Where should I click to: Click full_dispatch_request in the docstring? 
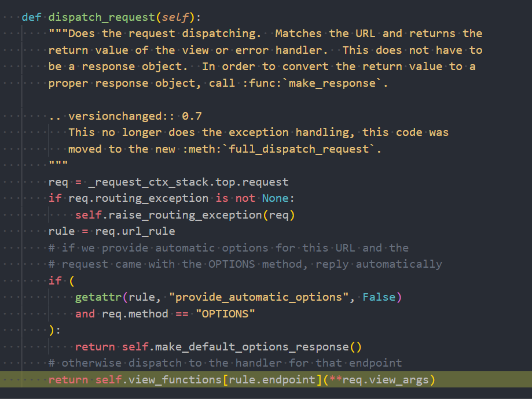pos(299,149)
